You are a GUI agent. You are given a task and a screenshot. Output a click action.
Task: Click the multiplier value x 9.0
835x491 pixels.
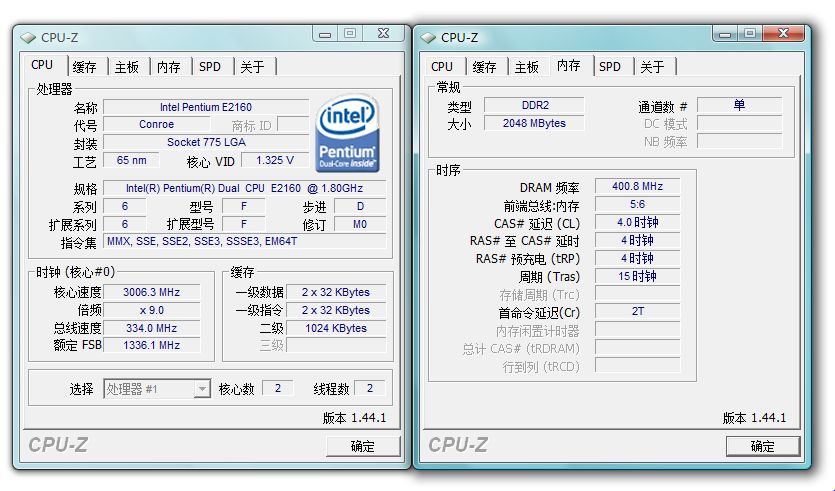(152, 310)
